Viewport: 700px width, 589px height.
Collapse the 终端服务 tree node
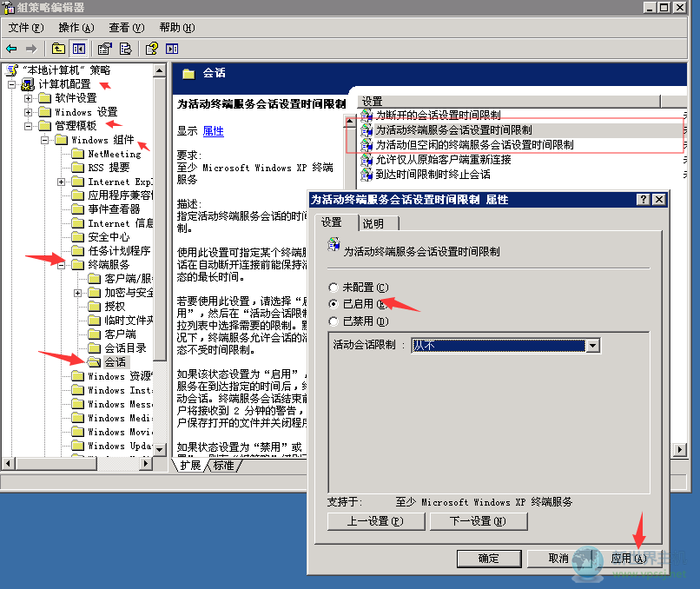[61, 265]
